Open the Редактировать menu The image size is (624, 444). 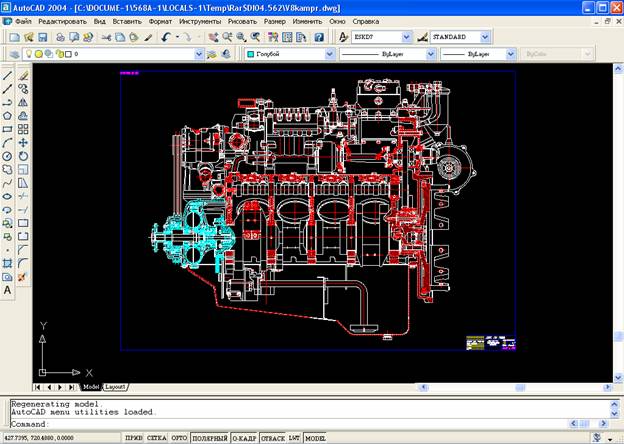(62, 21)
